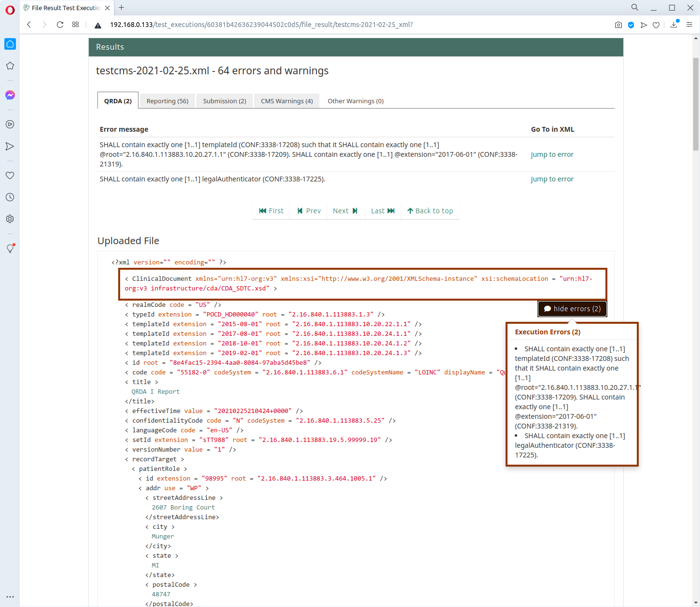Jump to error for legalAuthenticator message
700x607 pixels.
(552, 179)
